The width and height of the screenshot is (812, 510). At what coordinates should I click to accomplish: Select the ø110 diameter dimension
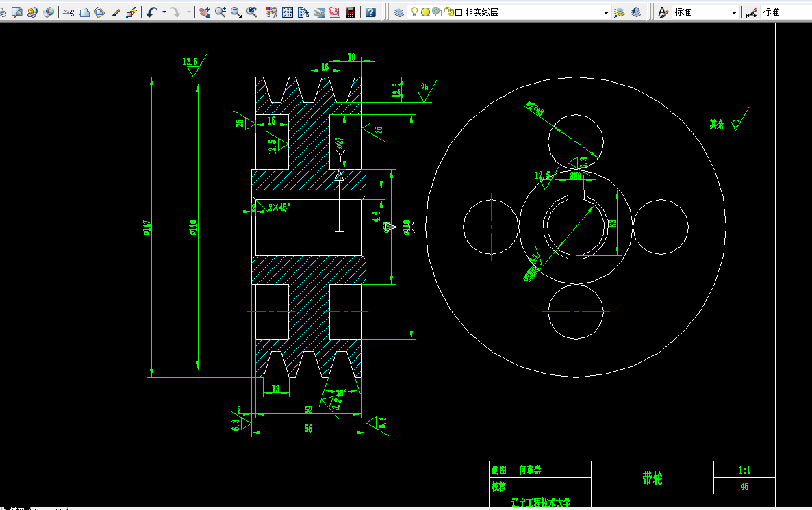[x=407, y=227]
